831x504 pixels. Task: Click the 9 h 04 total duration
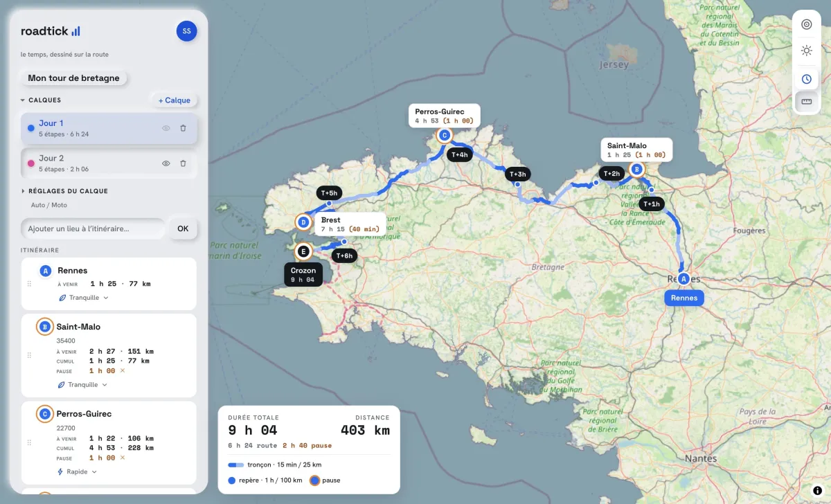[253, 431]
